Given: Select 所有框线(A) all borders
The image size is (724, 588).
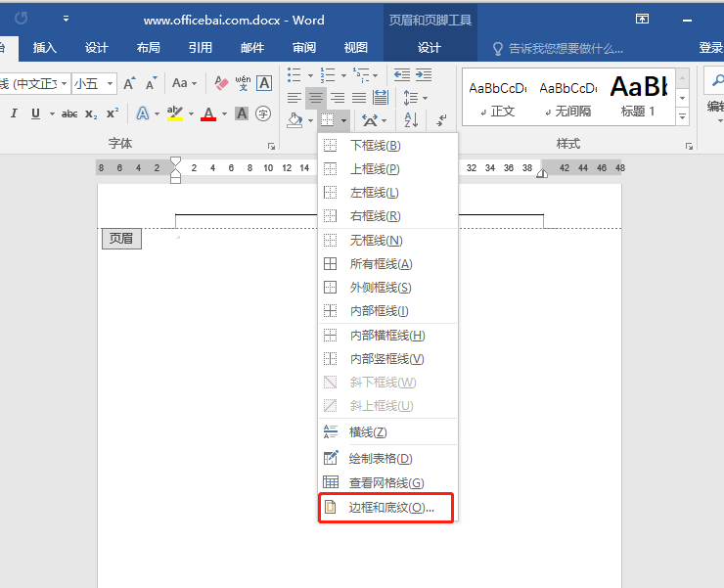Looking at the screenshot, I should click(387, 264).
